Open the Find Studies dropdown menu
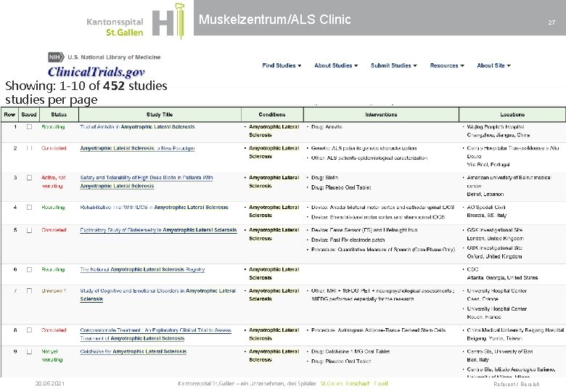This screenshot has height=392, width=566. 282,65
